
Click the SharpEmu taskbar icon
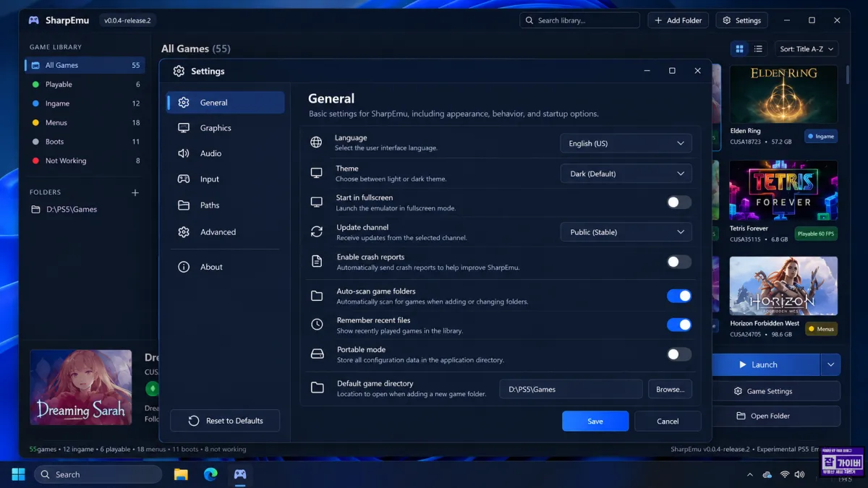pos(240,474)
